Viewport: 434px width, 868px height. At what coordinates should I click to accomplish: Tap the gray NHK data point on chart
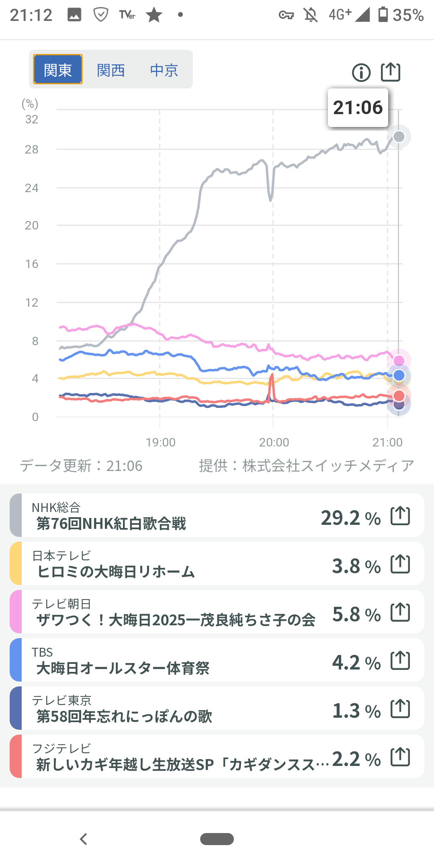tap(399, 137)
